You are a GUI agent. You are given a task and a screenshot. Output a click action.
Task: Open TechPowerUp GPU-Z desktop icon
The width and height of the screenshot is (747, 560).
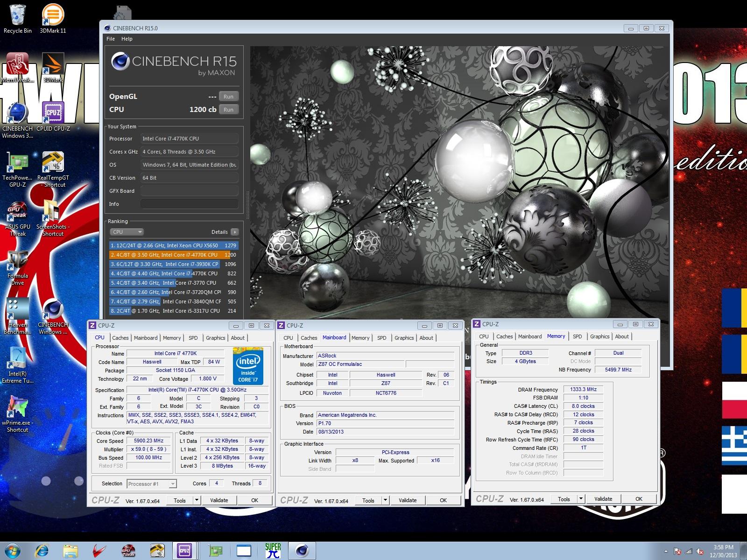(x=18, y=169)
